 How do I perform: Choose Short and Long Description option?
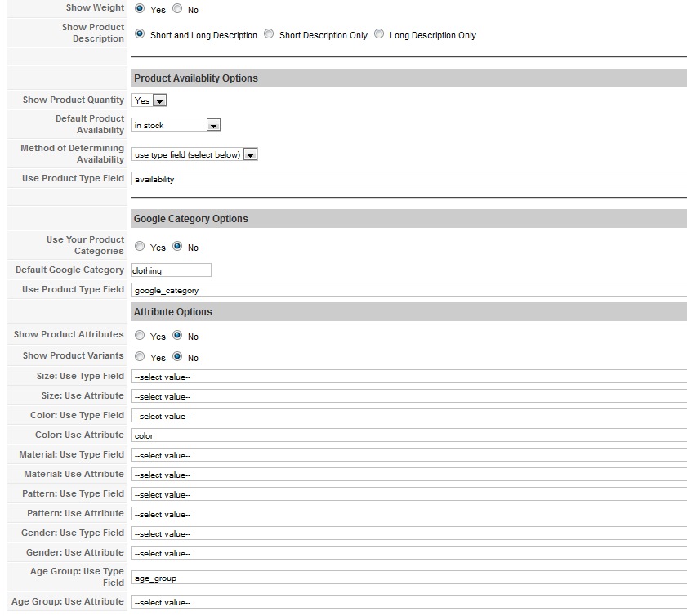click(x=140, y=33)
